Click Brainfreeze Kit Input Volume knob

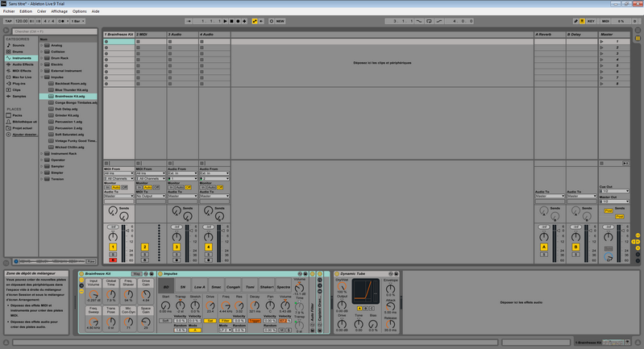tap(93, 294)
